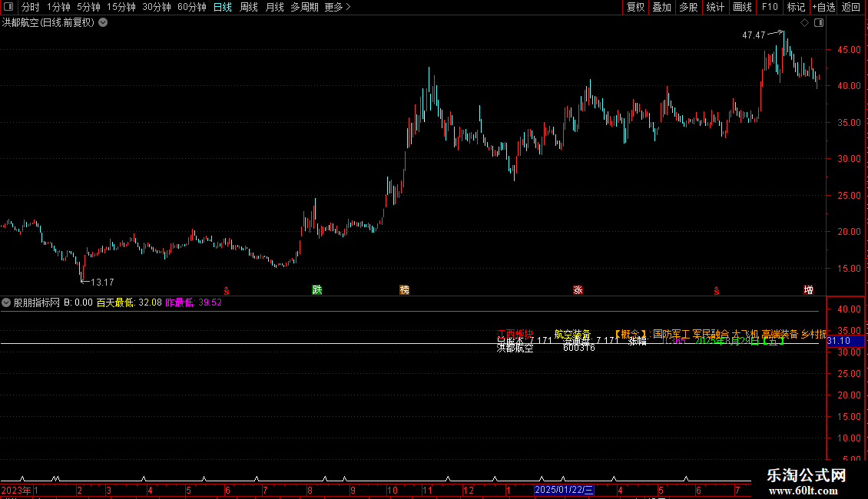Switch to 周线 weekly chart
The image size is (868, 499).
[249, 7]
